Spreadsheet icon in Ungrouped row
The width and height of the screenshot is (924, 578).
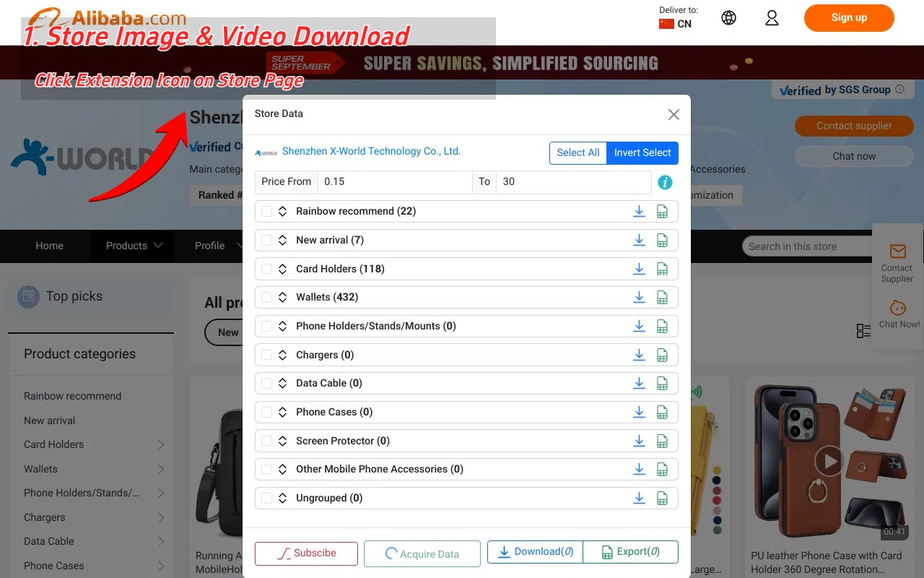coord(662,498)
